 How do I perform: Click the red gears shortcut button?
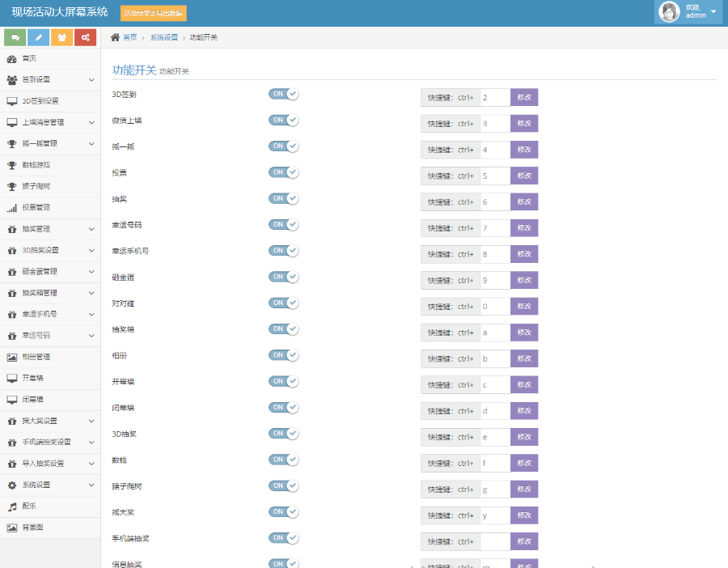85,37
